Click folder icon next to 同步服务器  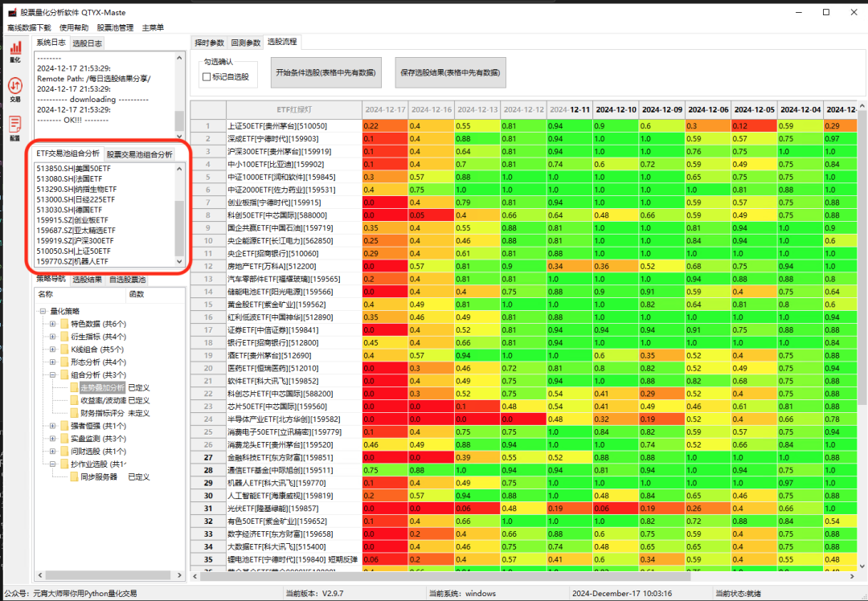[74, 476]
